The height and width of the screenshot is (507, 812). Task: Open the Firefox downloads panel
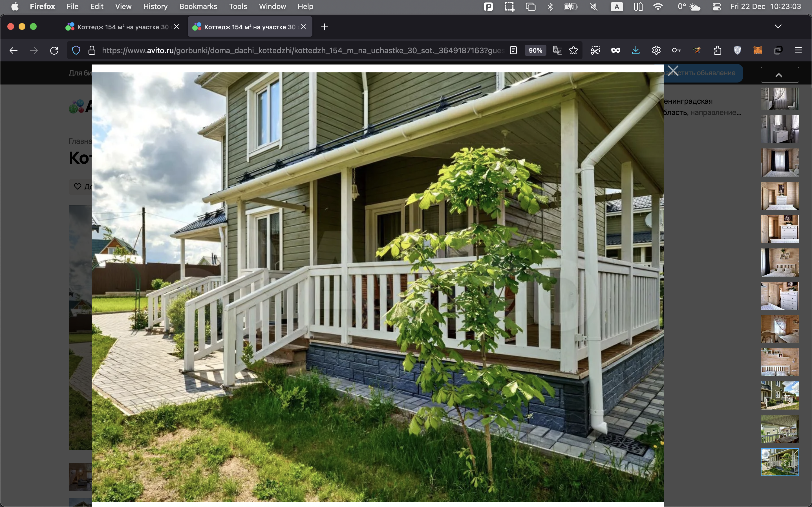636,50
